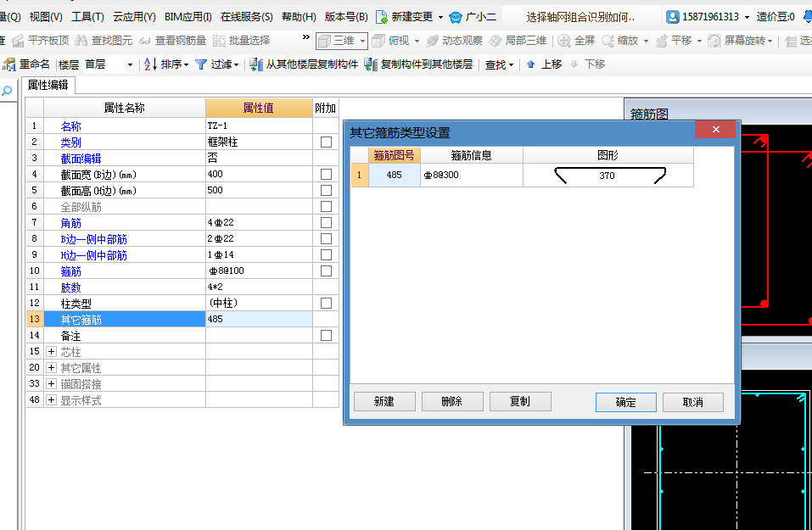Confirm with 确定 button
812x530 pixels.
pos(625,402)
